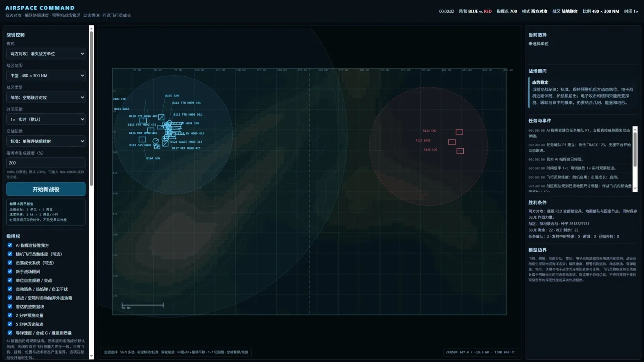The image size is (644, 362).
Task: Disable the 新手战场顾问 option
Action: 10,271
